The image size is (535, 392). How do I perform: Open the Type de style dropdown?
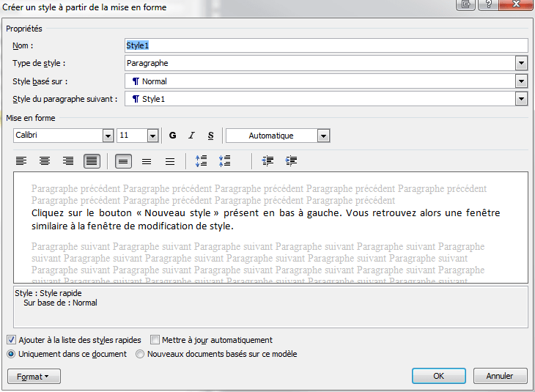(521, 63)
